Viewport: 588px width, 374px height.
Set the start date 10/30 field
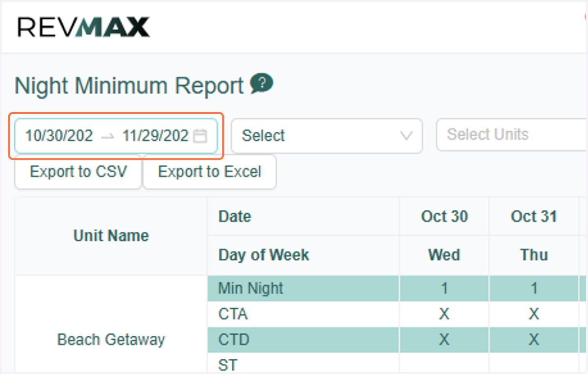click(59, 136)
